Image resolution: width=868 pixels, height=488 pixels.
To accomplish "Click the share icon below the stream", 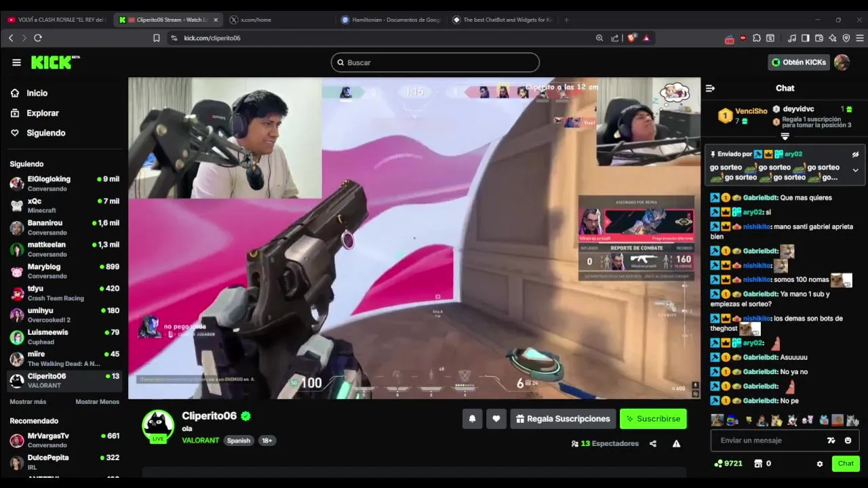I will pos(653,444).
